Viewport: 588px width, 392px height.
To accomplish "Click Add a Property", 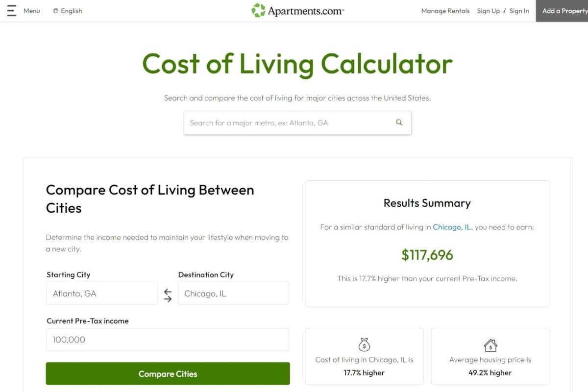I will pyautogui.click(x=564, y=10).
